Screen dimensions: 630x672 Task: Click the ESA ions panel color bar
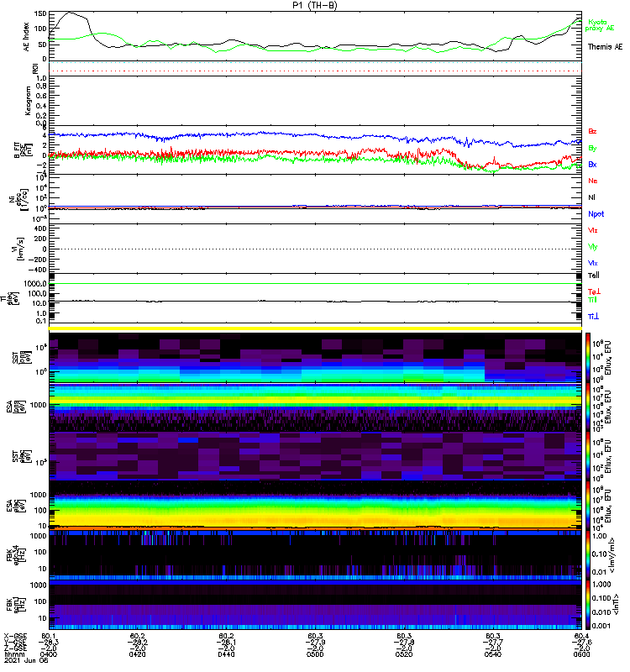pyautogui.click(x=587, y=407)
